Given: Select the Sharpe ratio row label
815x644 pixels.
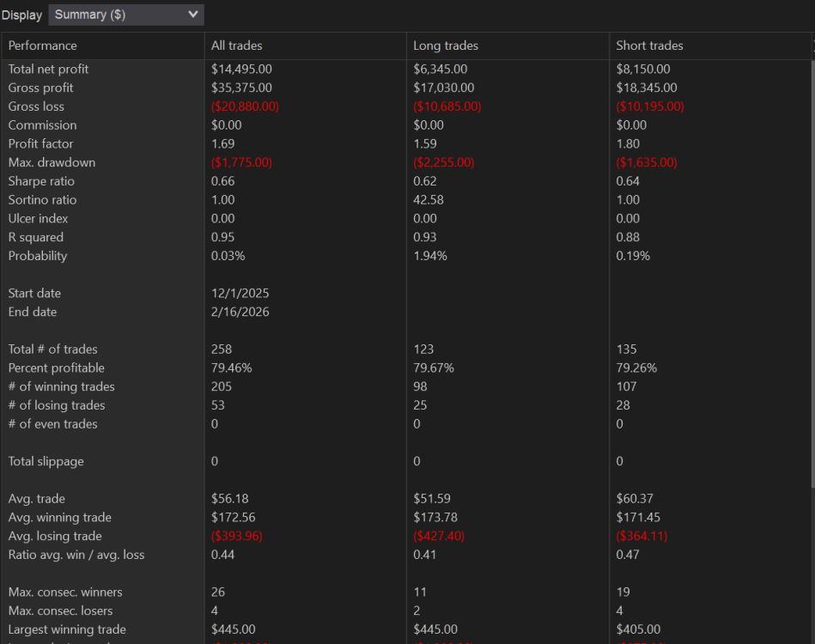Looking at the screenshot, I should [x=41, y=181].
